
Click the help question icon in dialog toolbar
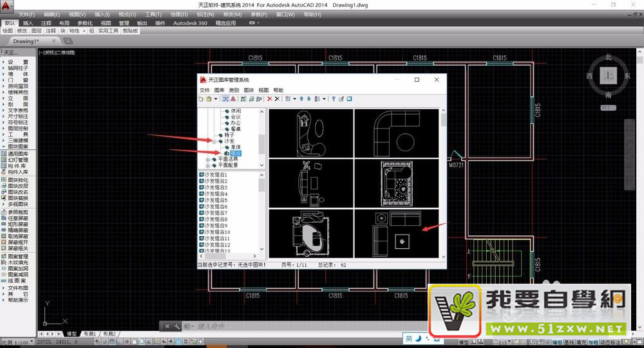click(x=334, y=99)
